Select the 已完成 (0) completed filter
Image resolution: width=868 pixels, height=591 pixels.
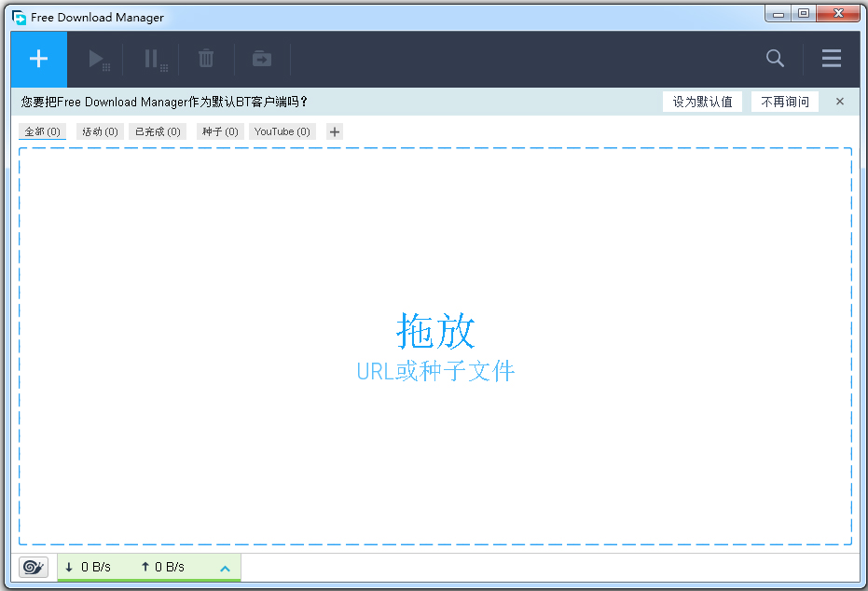(157, 131)
